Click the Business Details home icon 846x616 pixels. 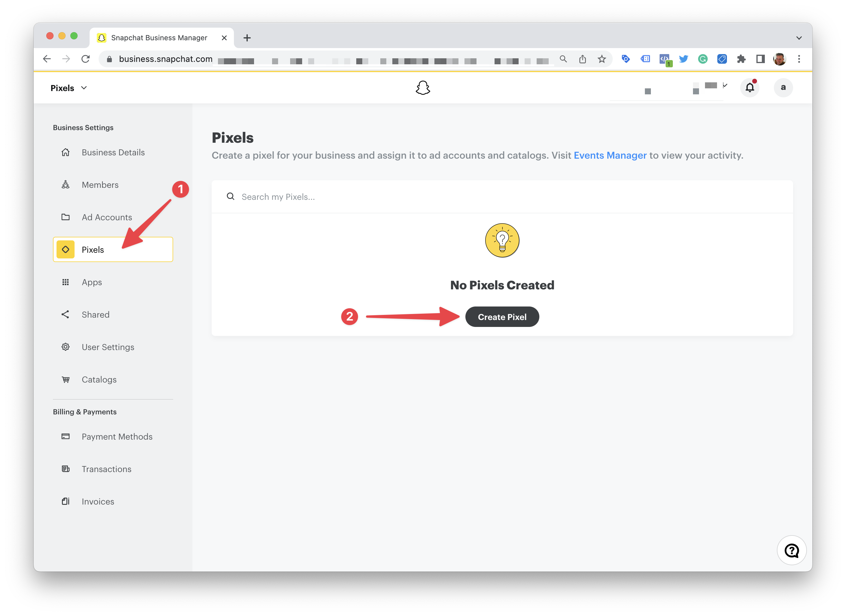(x=65, y=152)
